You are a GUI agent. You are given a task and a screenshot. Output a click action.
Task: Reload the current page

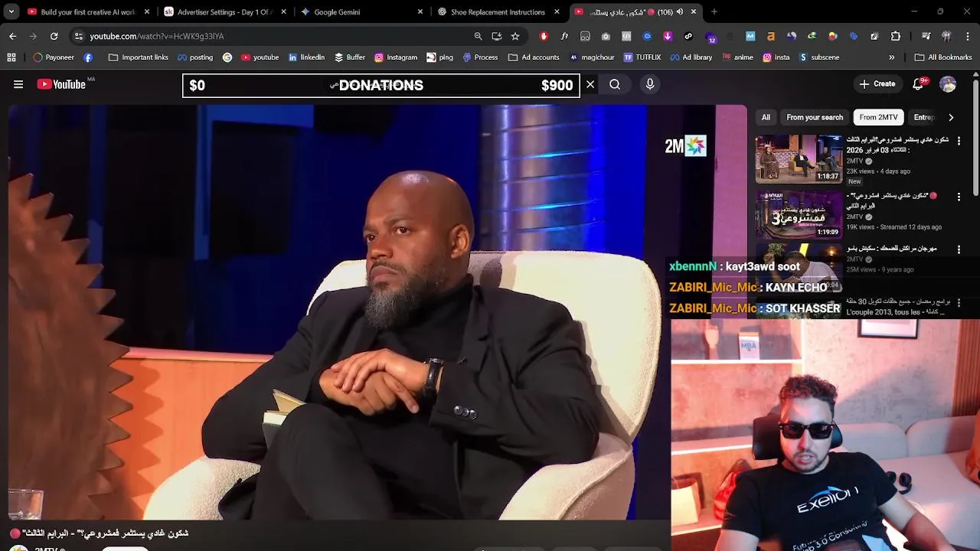point(54,36)
